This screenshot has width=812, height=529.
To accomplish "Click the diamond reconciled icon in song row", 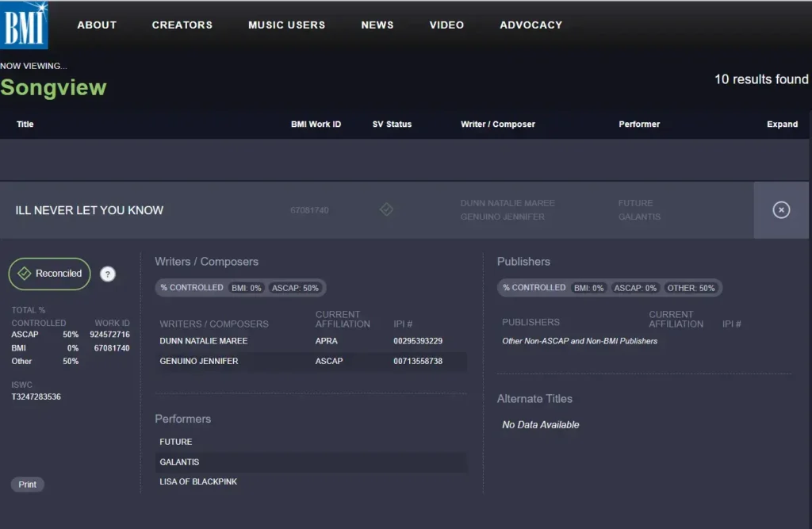I will pyautogui.click(x=386, y=209).
